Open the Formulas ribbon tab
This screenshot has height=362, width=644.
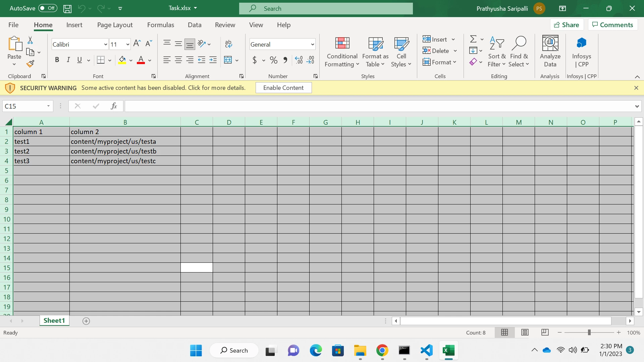(x=161, y=25)
